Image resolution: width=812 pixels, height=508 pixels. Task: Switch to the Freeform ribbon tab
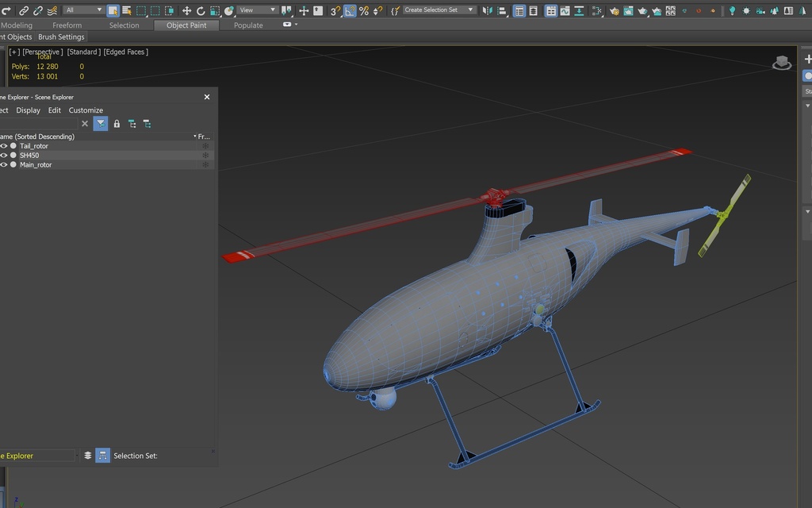click(67, 25)
